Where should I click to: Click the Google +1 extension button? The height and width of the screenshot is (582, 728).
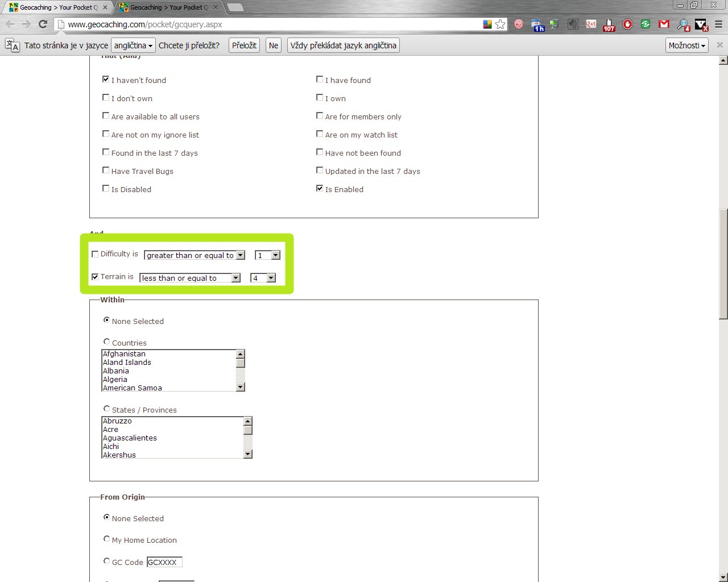(591, 24)
